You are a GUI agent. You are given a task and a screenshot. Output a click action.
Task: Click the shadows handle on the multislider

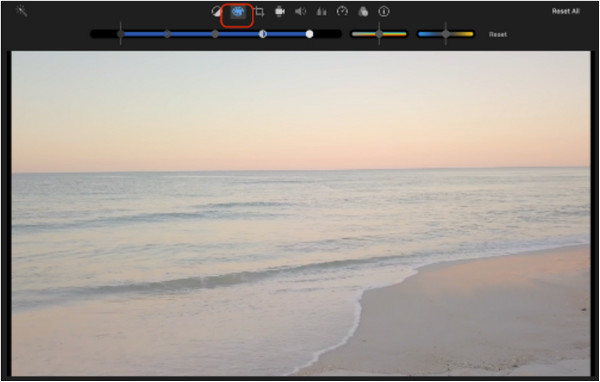(x=167, y=34)
